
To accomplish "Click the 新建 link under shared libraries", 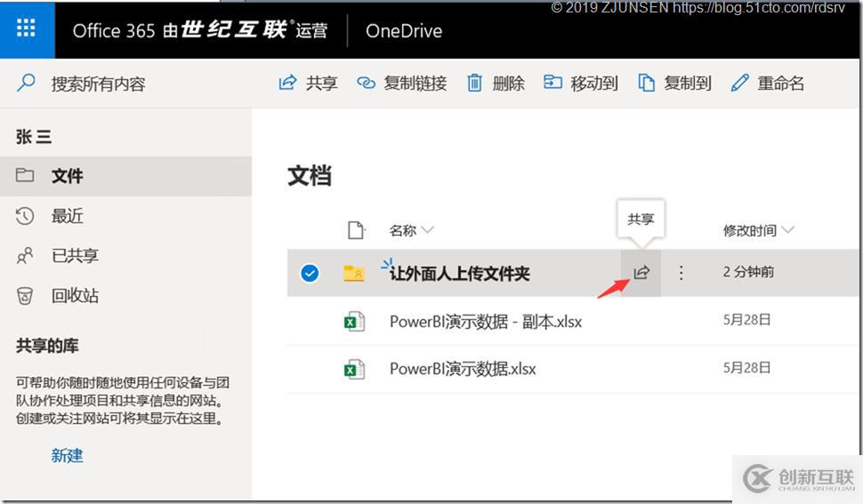I will [67, 456].
